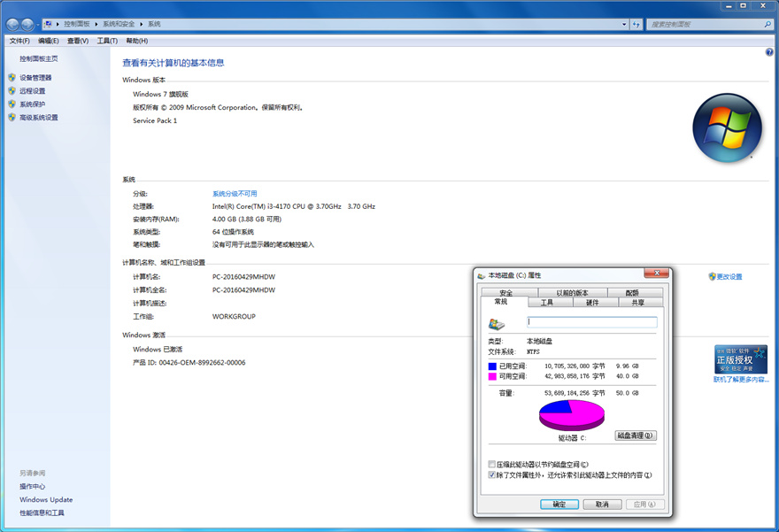
Task: Refresh the address bar location
Action: tap(636, 24)
